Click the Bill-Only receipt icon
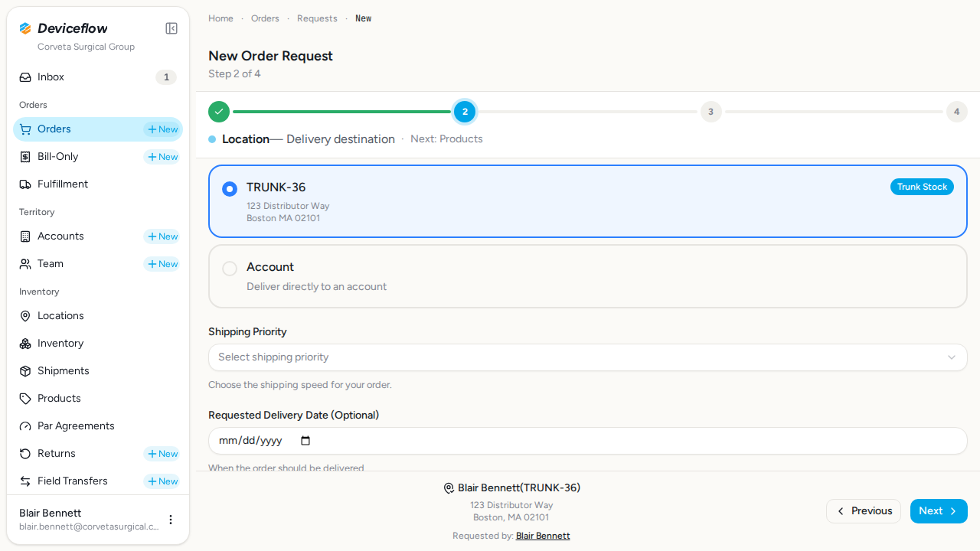Screen dimensions: 980x551 coord(25,157)
